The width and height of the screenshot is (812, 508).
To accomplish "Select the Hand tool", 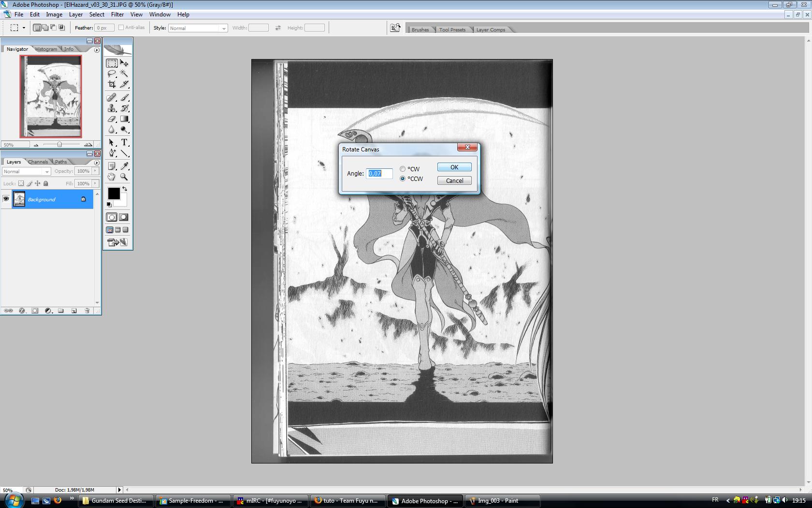I will [112, 177].
